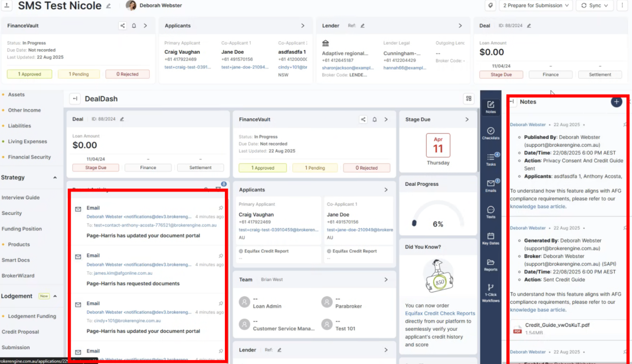632x364 pixels.
Task: Open Assets in the left menu
Action: click(16, 95)
